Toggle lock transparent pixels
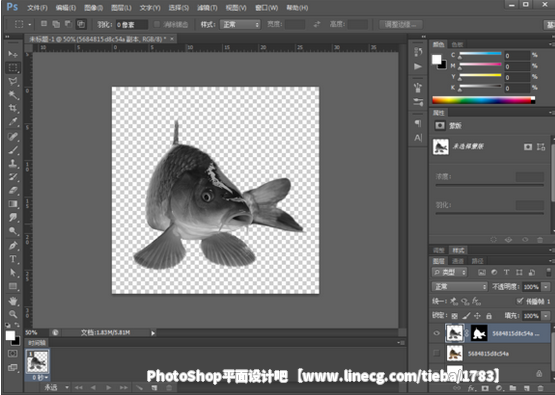The width and height of the screenshot is (555, 395). click(x=455, y=316)
